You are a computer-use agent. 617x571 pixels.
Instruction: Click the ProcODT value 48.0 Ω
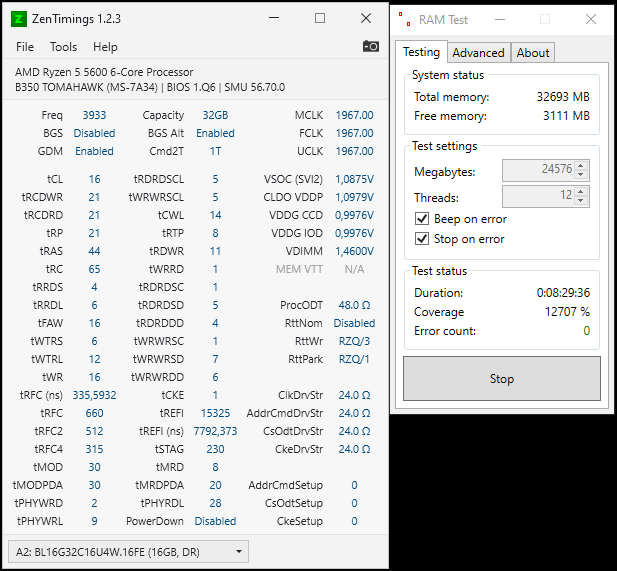354,305
